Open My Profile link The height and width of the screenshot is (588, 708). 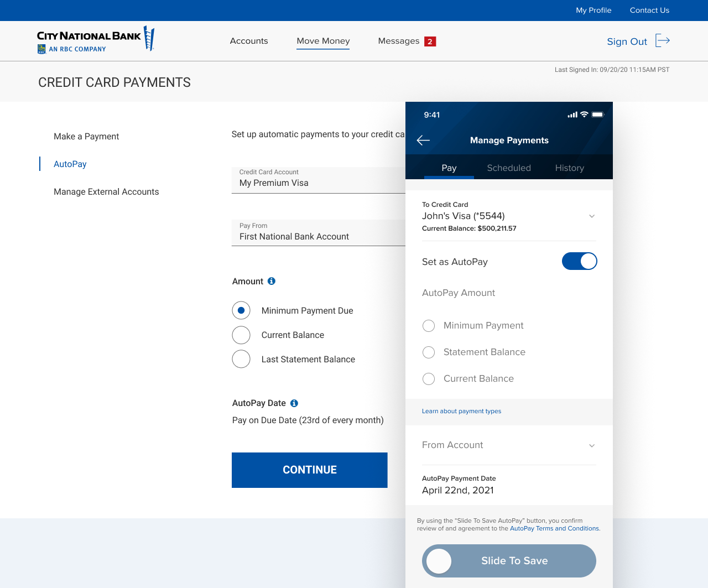click(x=594, y=10)
